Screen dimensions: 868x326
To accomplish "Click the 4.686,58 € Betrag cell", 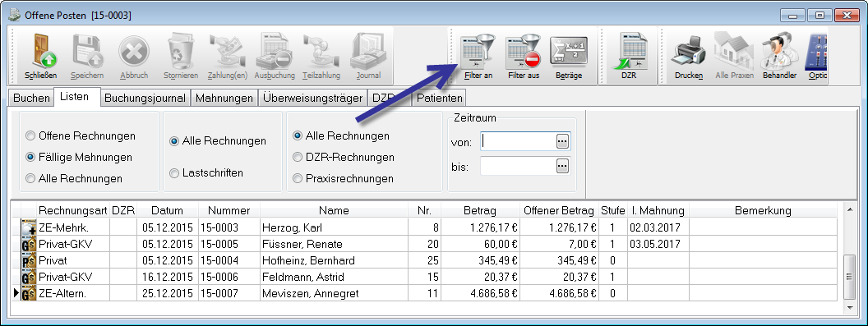I will pos(481,293).
